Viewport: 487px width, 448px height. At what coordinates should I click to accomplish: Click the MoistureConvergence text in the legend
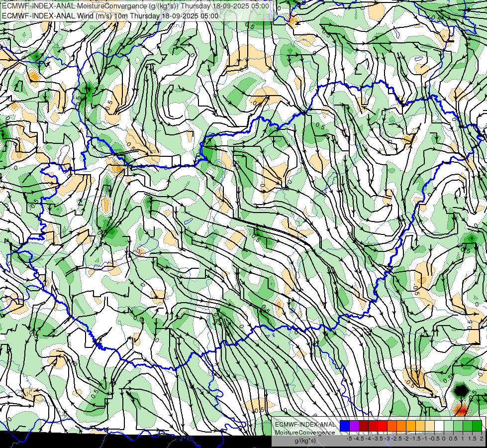(x=305, y=433)
